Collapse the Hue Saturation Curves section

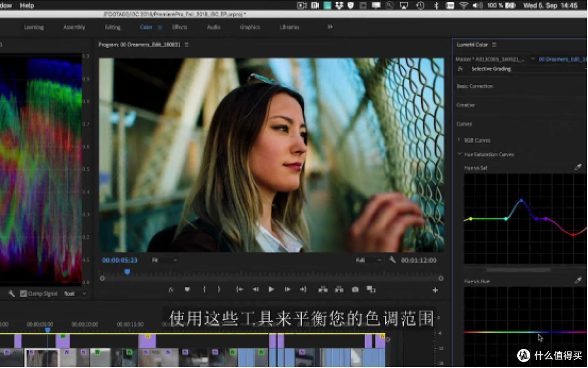pyautogui.click(x=460, y=154)
